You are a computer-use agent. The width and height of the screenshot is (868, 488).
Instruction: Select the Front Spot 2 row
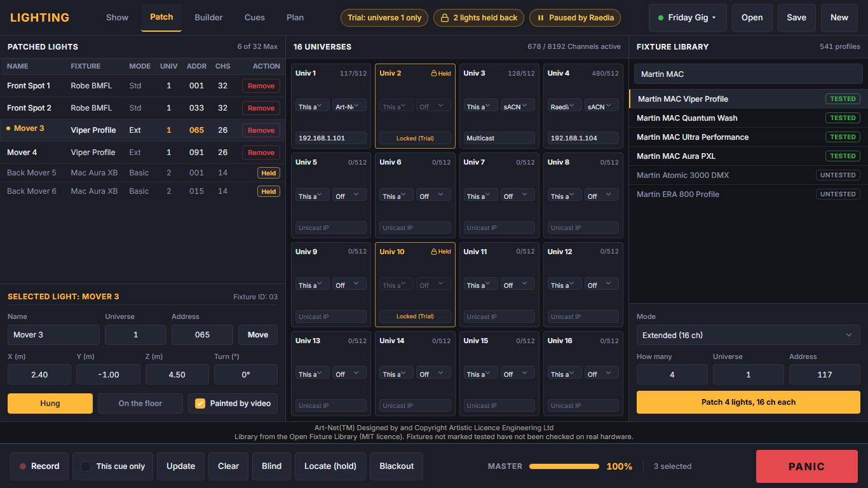click(x=143, y=108)
